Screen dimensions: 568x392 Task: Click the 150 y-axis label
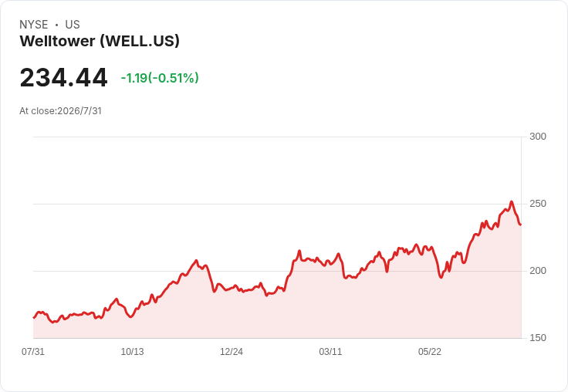pyautogui.click(x=538, y=338)
